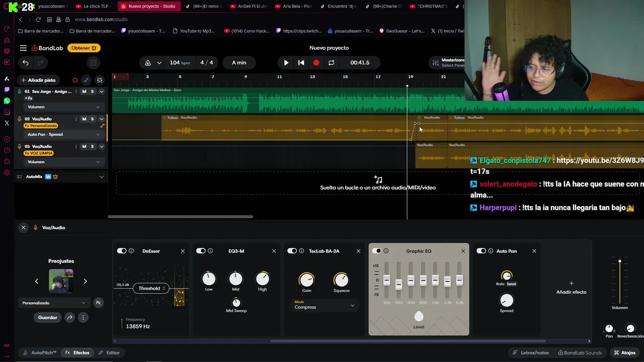Remove the TecLab BA-2A effect with its X
This screenshot has height=362, width=644.
click(x=358, y=251)
